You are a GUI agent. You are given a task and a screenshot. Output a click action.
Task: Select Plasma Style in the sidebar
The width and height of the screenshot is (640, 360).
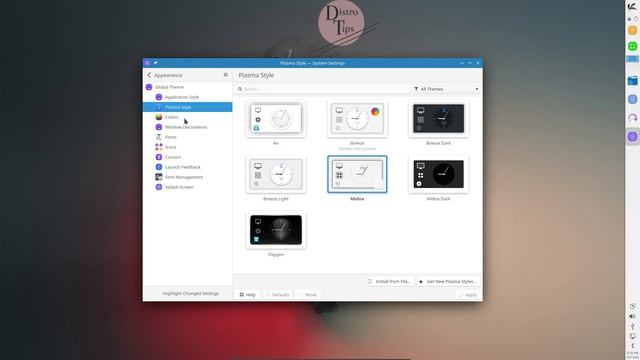(x=187, y=107)
